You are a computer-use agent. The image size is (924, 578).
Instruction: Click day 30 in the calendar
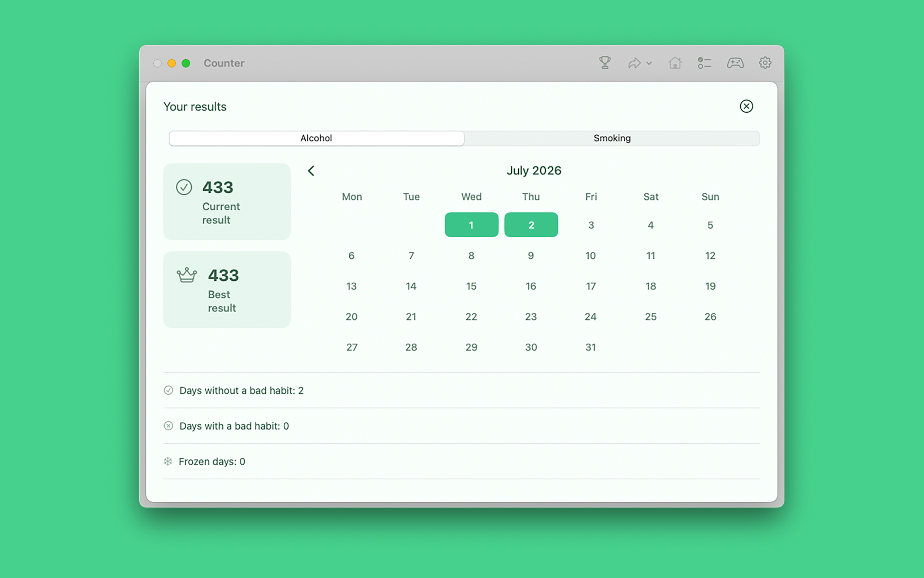click(x=531, y=348)
